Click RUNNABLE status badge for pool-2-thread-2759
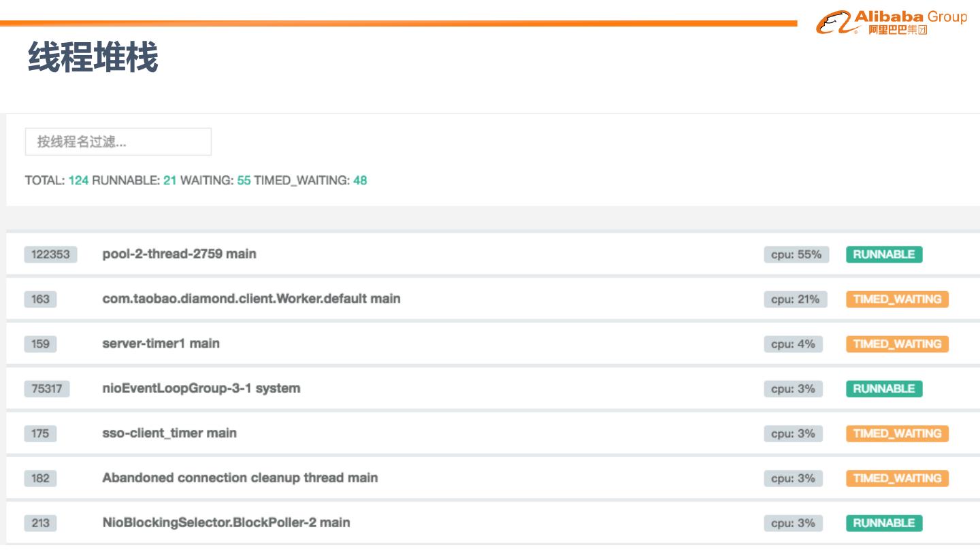 pos(884,254)
